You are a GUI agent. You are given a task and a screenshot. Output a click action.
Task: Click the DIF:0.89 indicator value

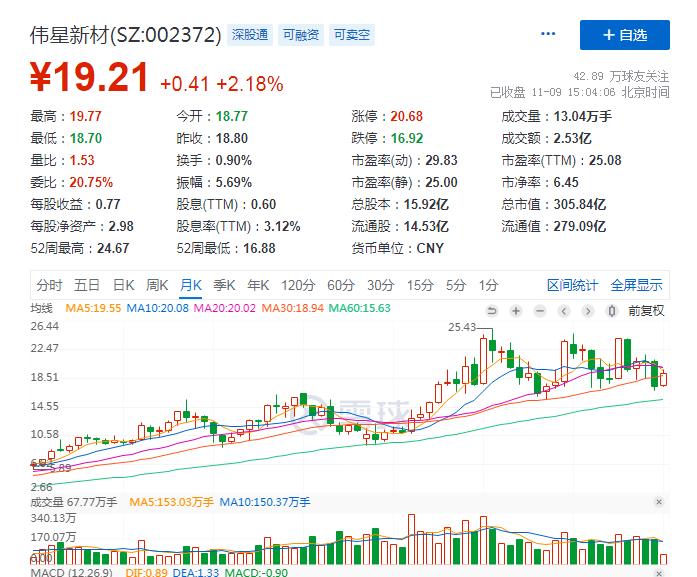[146, 572]
